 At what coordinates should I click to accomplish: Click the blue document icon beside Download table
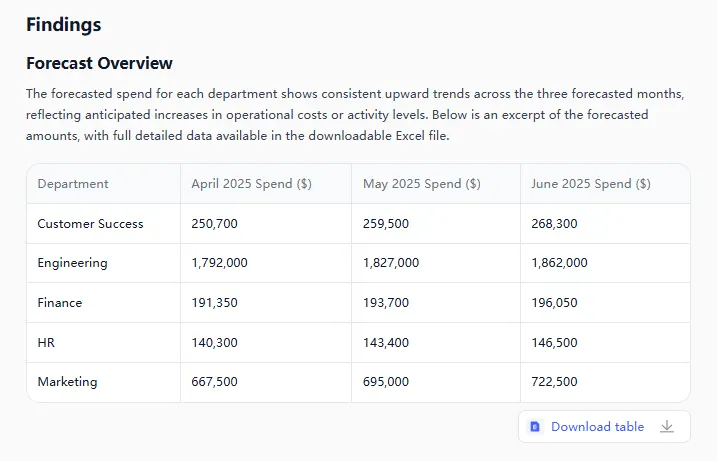coord(535,427)
